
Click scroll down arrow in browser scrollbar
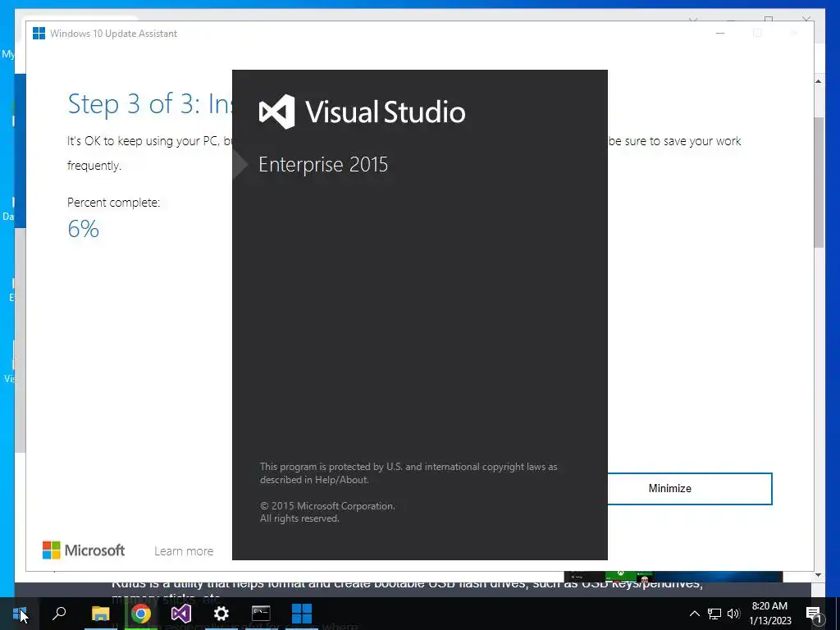point(818,575)
